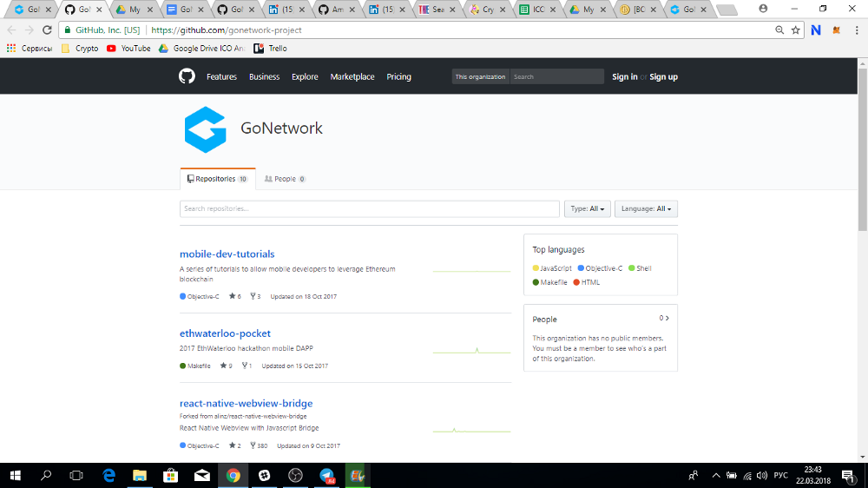Viewport: 868px width, 488px height.
Task: Click the GitHub octocat logo
Action: [187, 76]
